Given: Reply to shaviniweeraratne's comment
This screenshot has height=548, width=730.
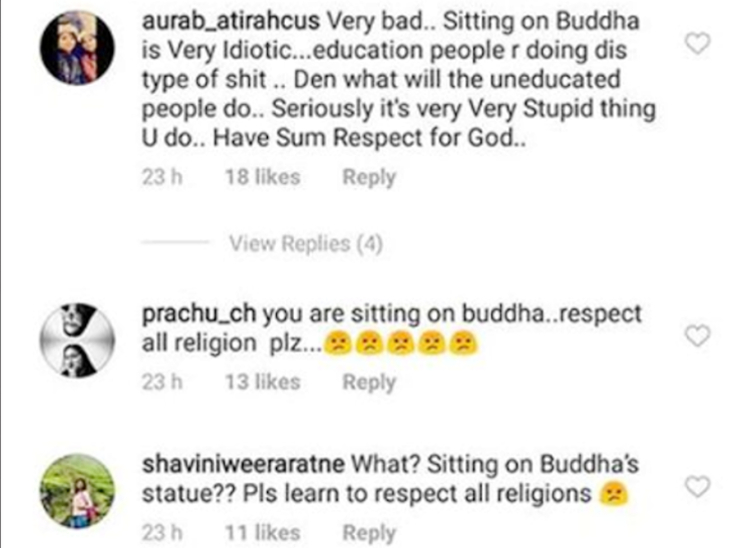Looking at the screenshot, I should 369,533.
